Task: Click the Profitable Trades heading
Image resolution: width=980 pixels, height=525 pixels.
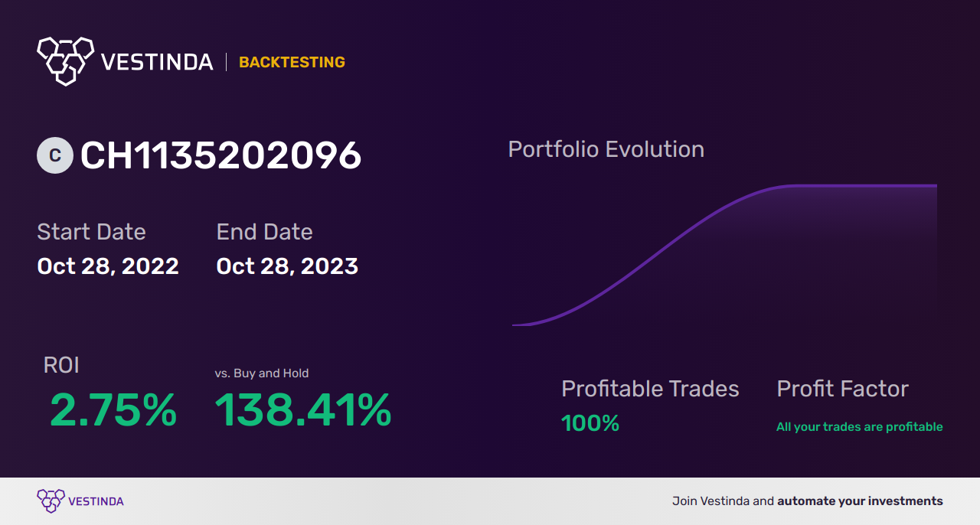Action: click(x=650, y=389)
